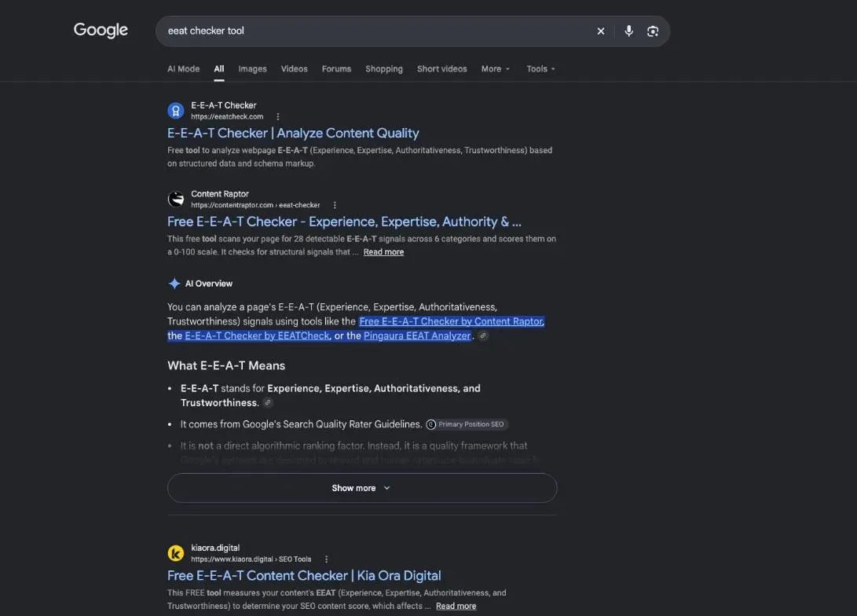Click the AI Overview sparkle icon
Image resolution: width=857 pixels, height=616 pixels.
tap(174, 283)
